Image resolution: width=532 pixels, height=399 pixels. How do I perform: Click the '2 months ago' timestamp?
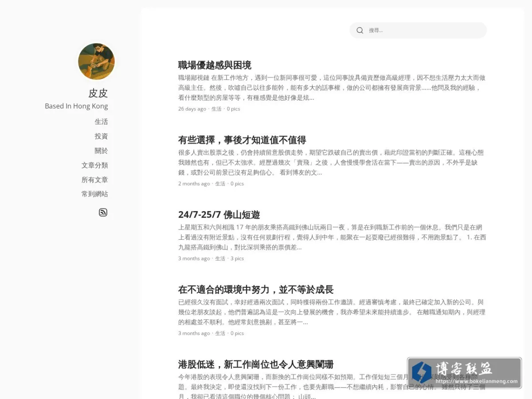[194, 184]
